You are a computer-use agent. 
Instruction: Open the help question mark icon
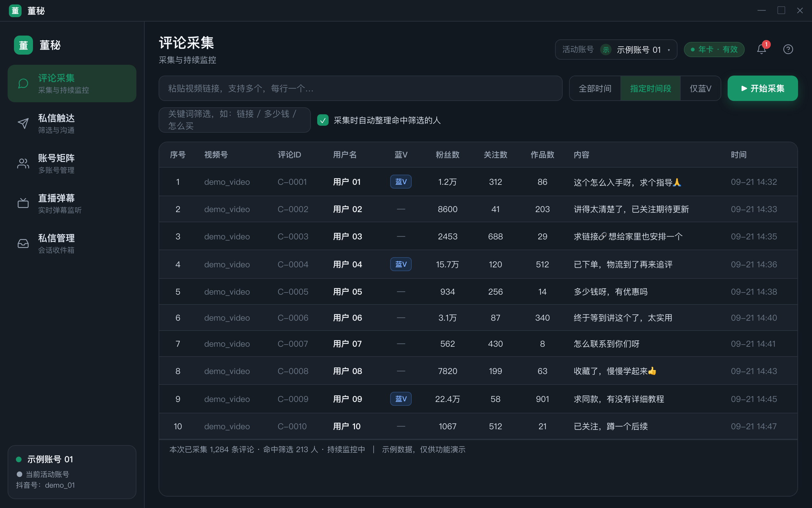point(788,50)
